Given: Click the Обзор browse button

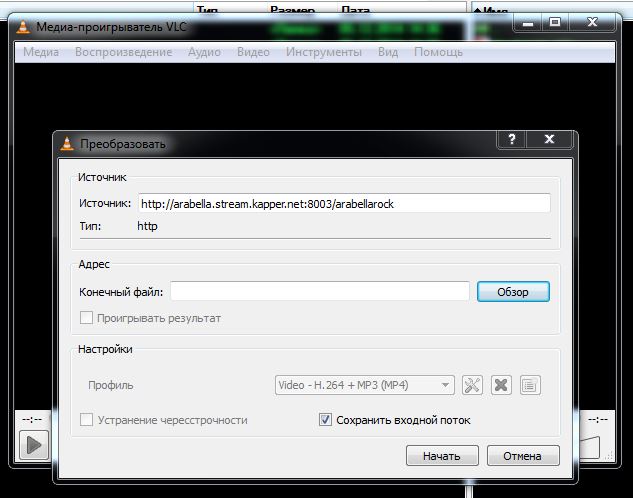Looking at the screenshot, I should click(513, 291).
